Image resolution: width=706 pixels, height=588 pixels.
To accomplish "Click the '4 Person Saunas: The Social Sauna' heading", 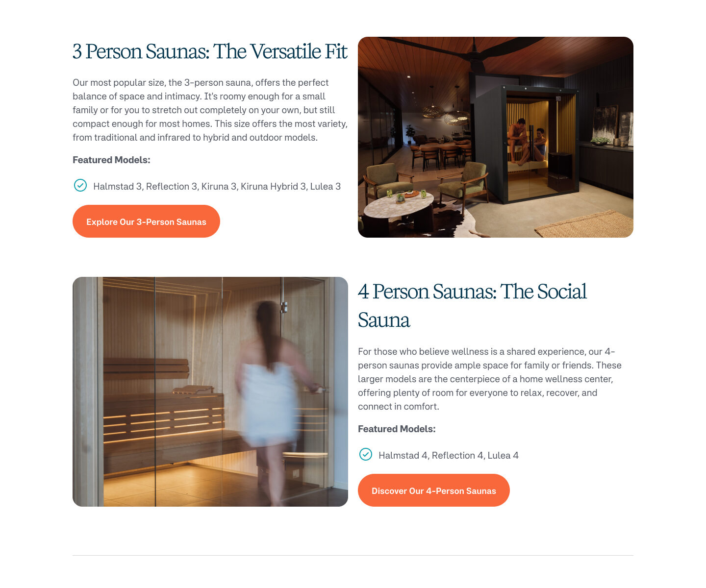I will tap(472, 306).
